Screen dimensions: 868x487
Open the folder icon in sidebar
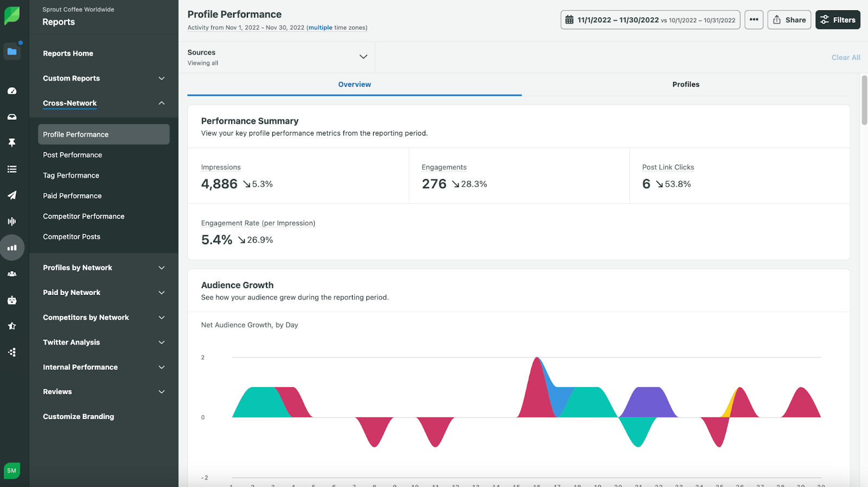pos(12,52)
